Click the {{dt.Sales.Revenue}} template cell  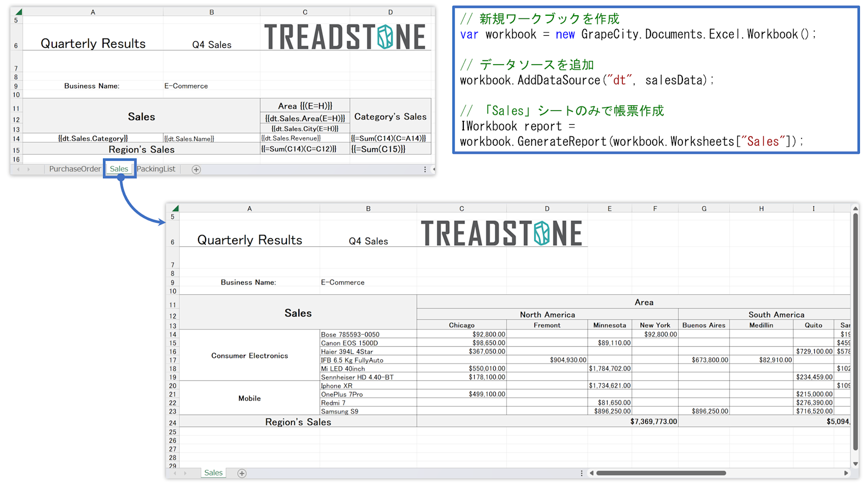(305, 138)
